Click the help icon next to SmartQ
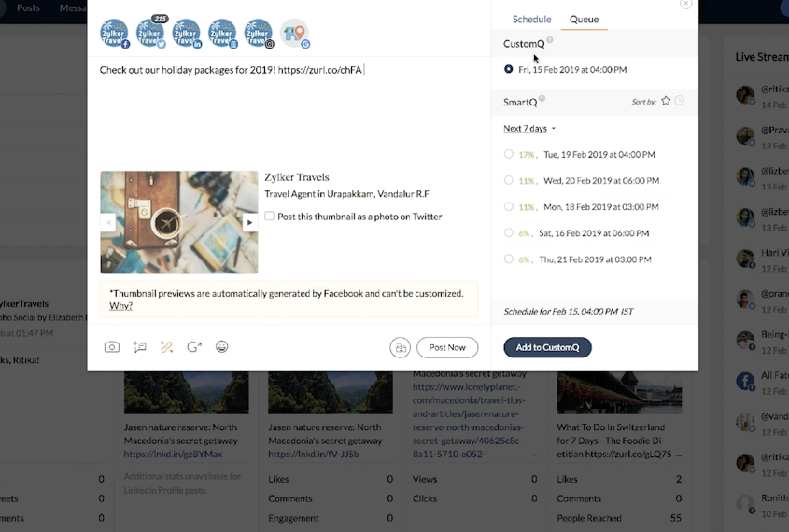 [542, 99]
